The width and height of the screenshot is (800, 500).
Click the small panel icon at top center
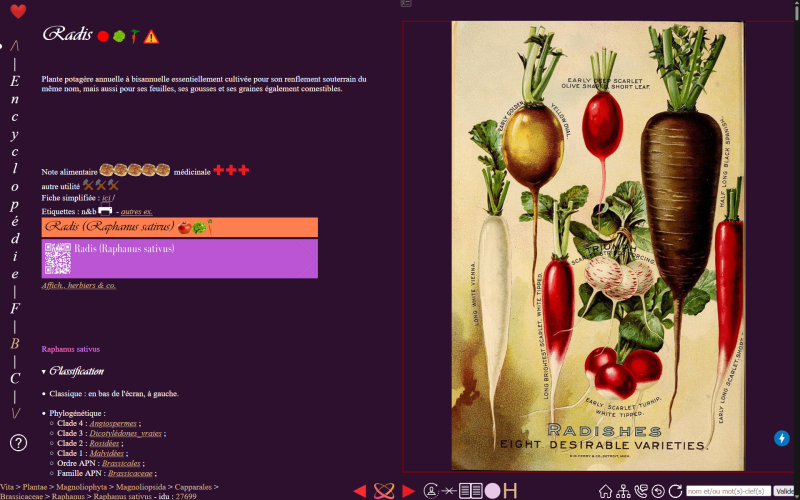click(x=406, y=3)
